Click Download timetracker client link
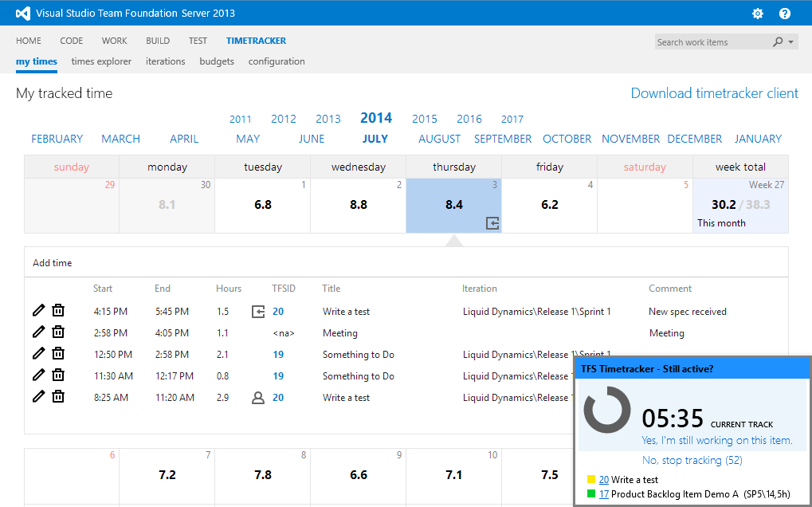Screen dimensions: 812x507 click(714, 93)
